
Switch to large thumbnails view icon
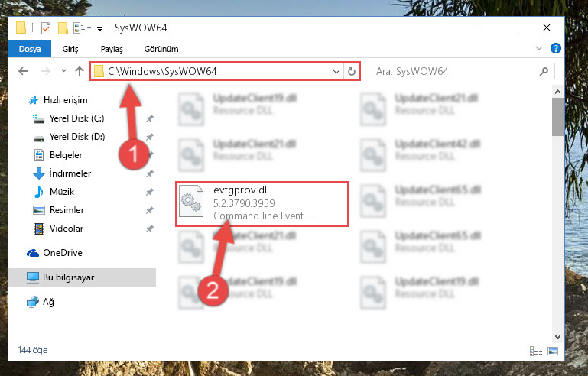pos(553,351)
